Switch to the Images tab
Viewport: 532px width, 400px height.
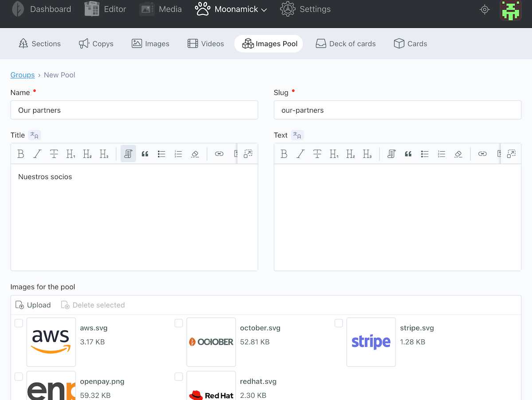tap(151, 44)
